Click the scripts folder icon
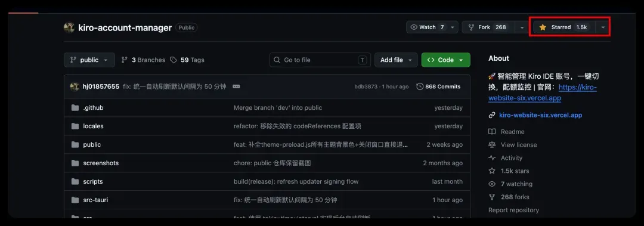 pos(75,182)
